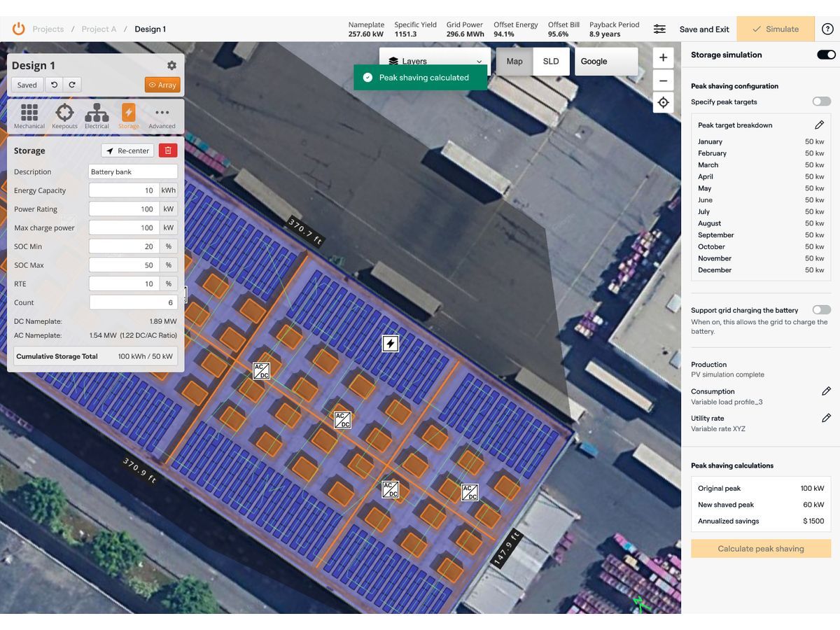Click the June peak target row
This screenshot has height=630, width=840.
point(761,199)
